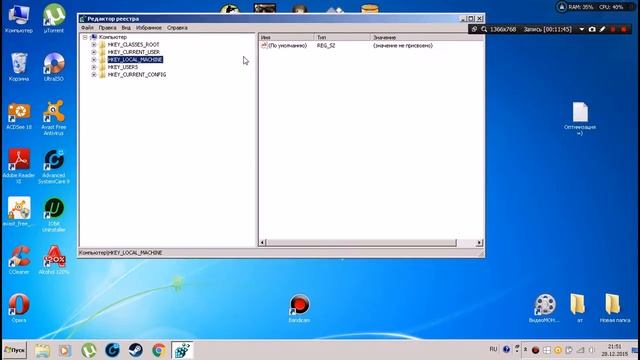Collapse the Компьютер root node
The height and width of the screenshot is (360, 640).
pyautogui.click(x=85, y=37)
